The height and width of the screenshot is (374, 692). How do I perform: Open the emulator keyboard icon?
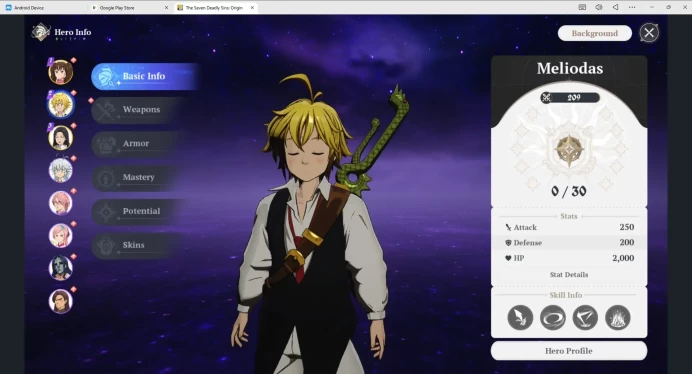pos(582,7)
